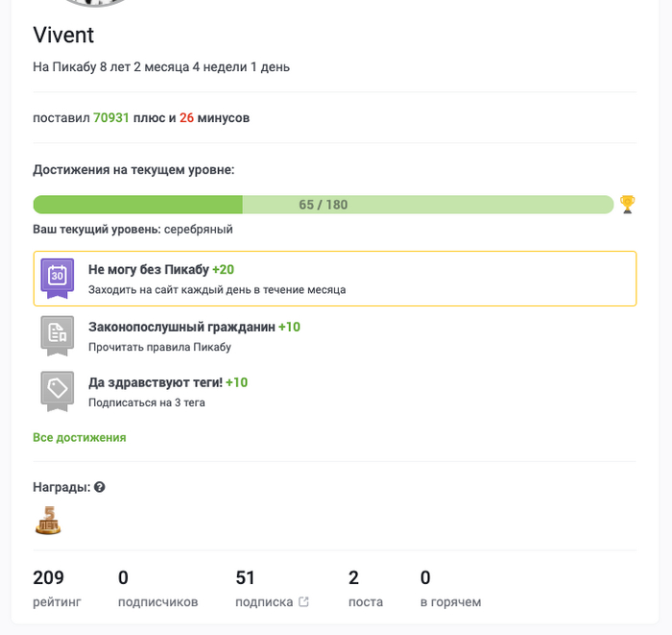Viewport: 672px width, 635px height.
Task: Click the 209 рейтинг counter
Action: coord(58,588)
